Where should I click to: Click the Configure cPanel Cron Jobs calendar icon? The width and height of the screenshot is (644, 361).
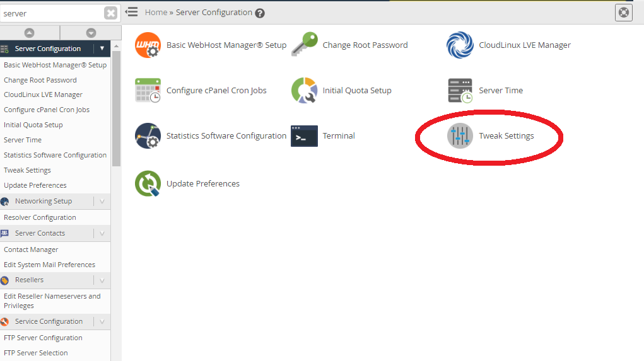[x=148, y=90]
